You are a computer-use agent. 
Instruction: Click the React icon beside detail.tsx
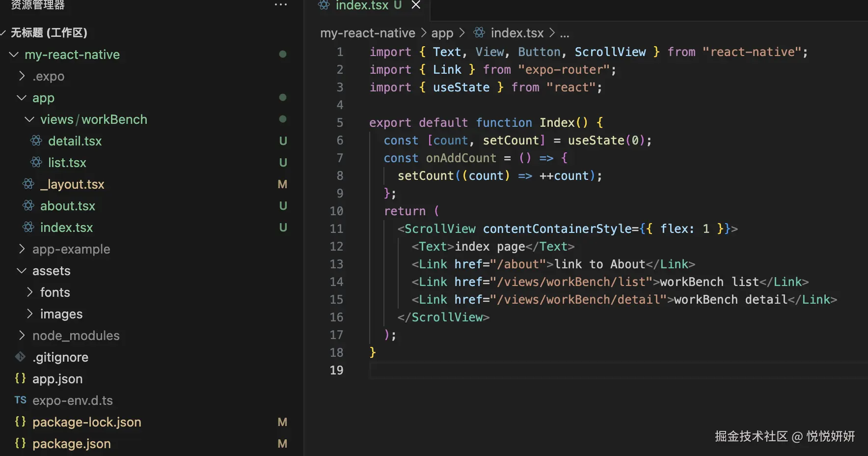tap(36, 141)
